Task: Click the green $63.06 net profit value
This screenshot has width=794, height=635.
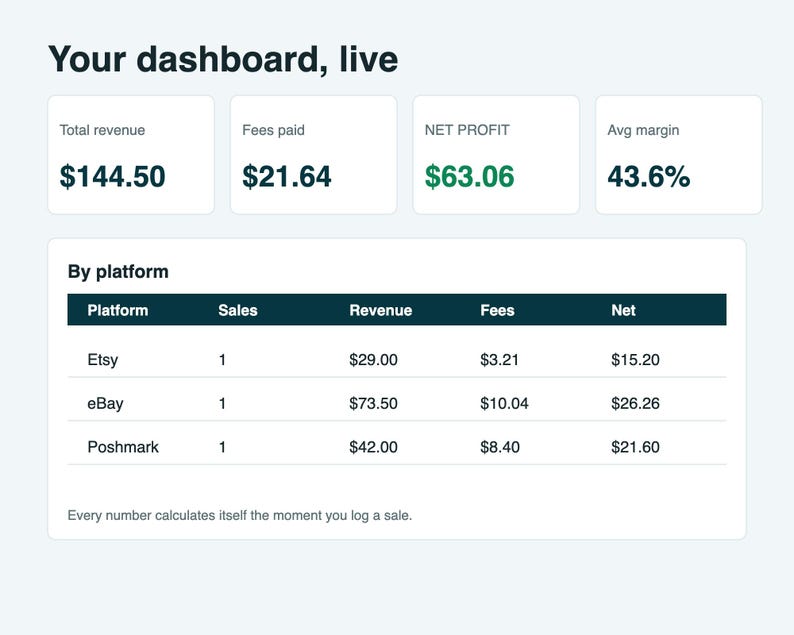Action: point(469,176)
